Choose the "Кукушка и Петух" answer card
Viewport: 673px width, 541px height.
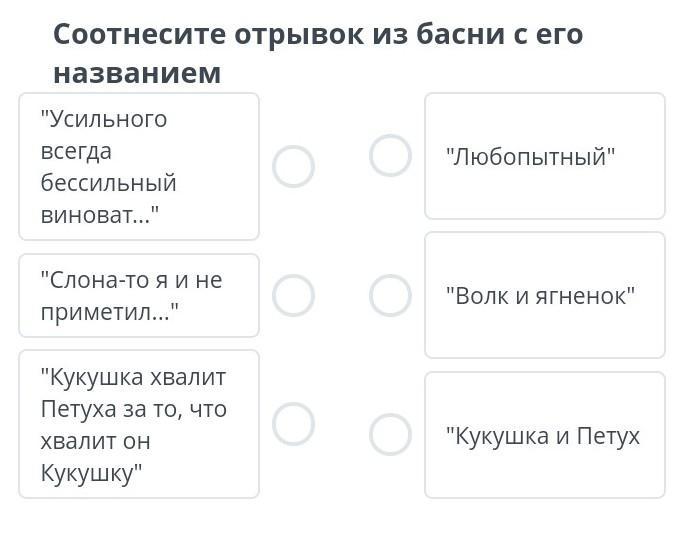[545, 435]
